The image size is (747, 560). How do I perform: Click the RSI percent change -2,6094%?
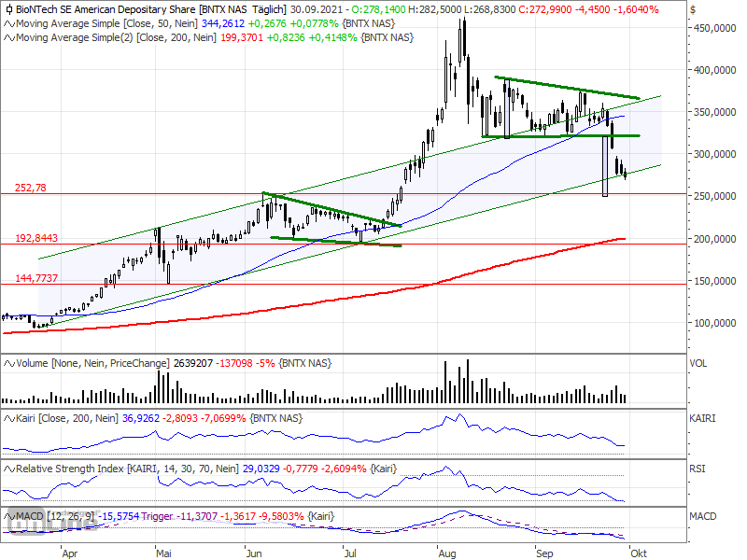coord(344,469)
